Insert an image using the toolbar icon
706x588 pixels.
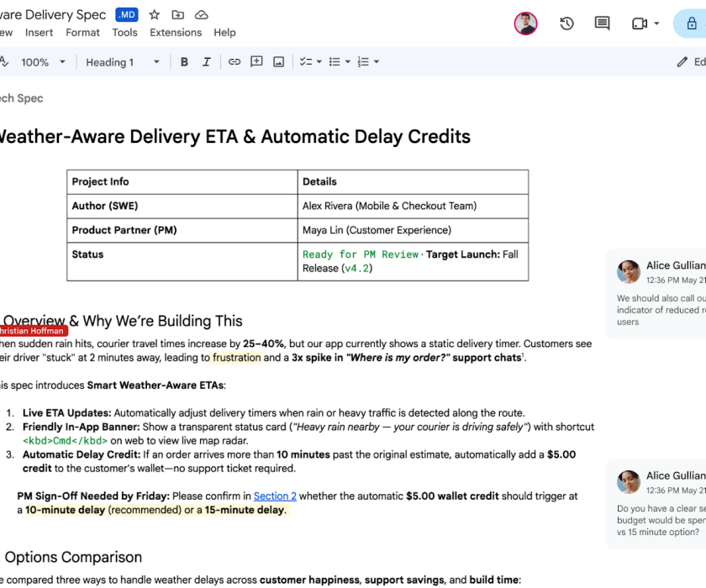point(279,61)
